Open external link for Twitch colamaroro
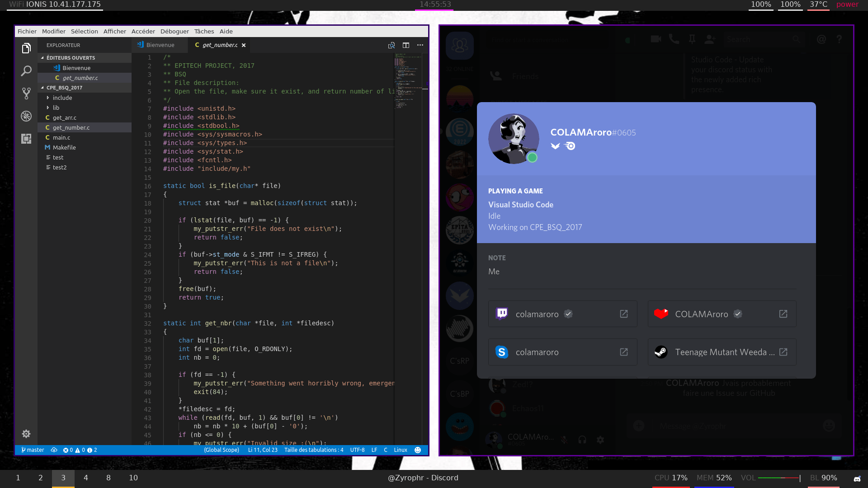This screenshot has width=868, height=488. pyautogui.click(x=624, y=314)
